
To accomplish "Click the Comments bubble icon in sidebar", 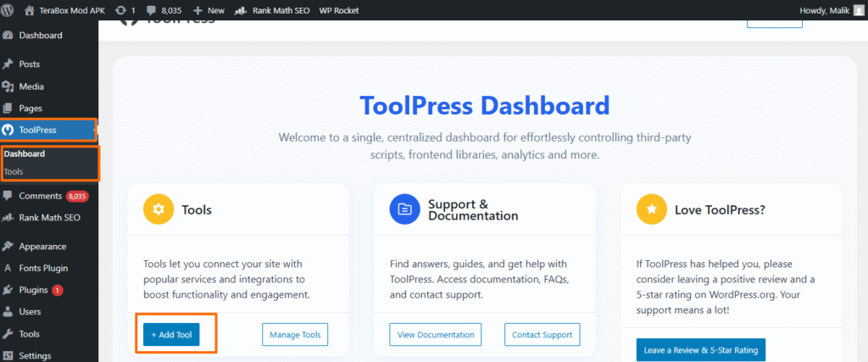I will [8, 195].
